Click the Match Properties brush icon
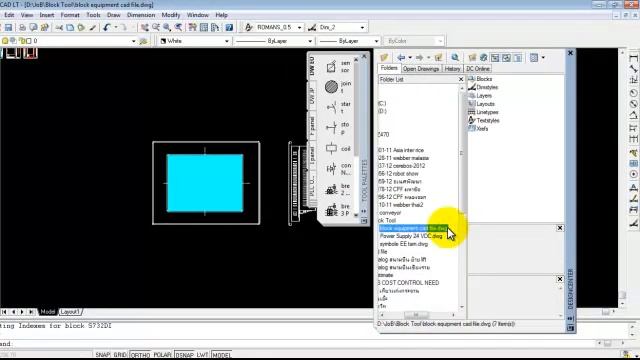The width and height of the screenshot is (640, 360). (93, 27)
